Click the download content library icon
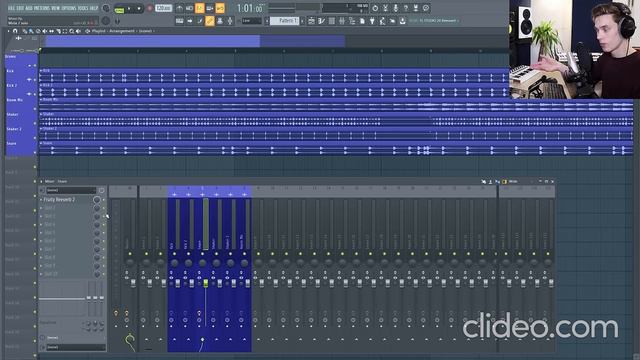The height and width of the screenshot is (360, 640). (402, 21)
